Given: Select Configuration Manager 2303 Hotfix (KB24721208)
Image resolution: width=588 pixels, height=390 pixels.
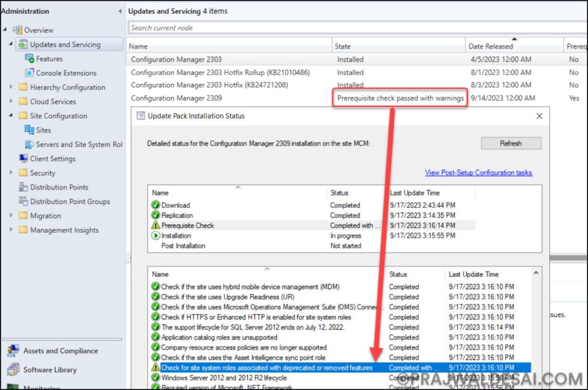Looking at the screenshot, I should [357, 85].
